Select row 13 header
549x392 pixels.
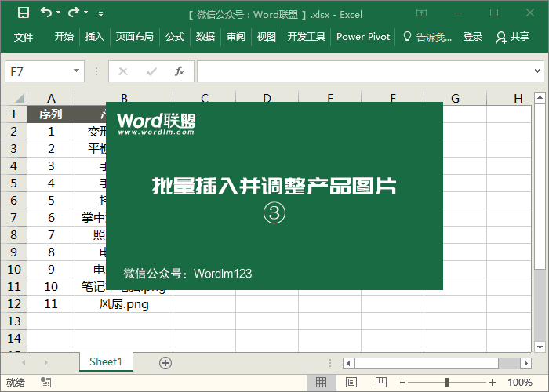(13, 321)
